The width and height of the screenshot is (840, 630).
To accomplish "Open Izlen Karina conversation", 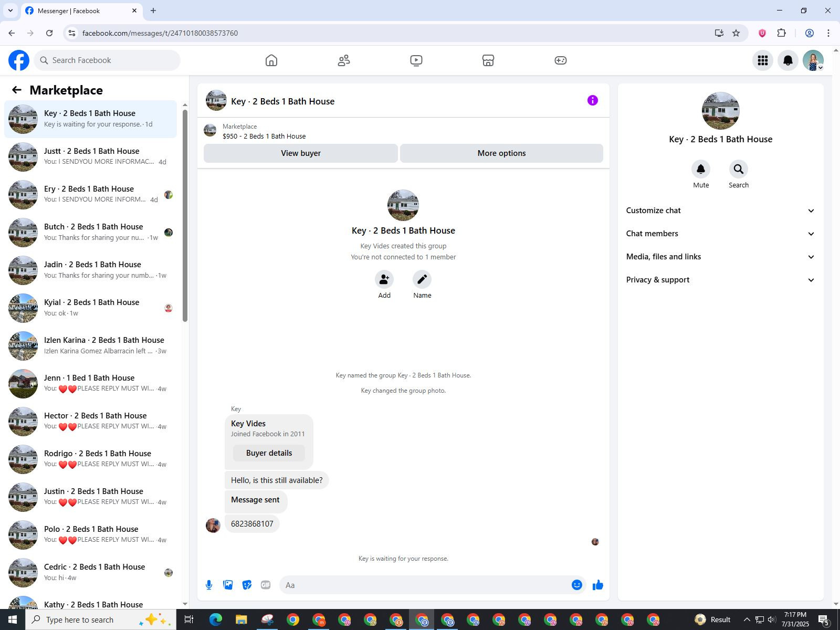I will point(90,346).
